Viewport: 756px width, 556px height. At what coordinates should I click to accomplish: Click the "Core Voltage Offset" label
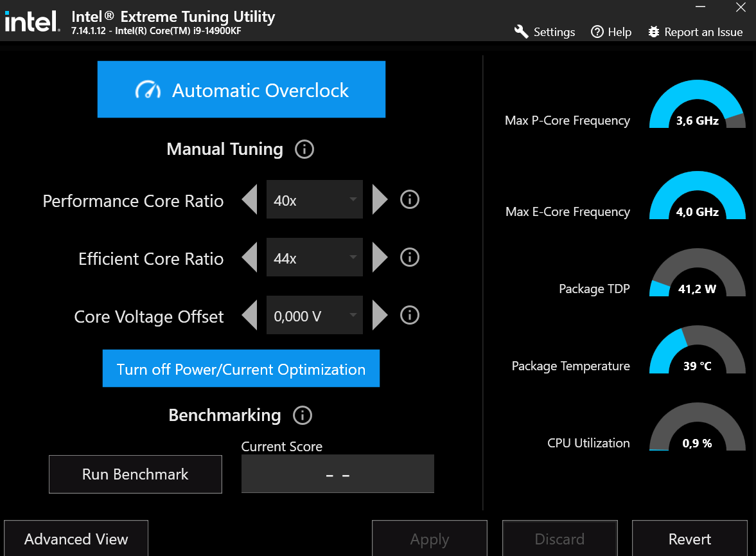pos(149,317)
